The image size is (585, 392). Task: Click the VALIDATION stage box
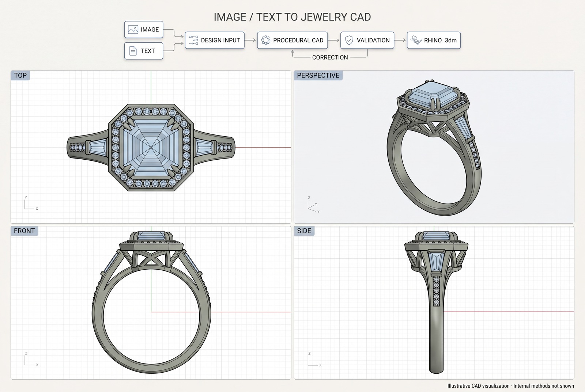[367, 40]
